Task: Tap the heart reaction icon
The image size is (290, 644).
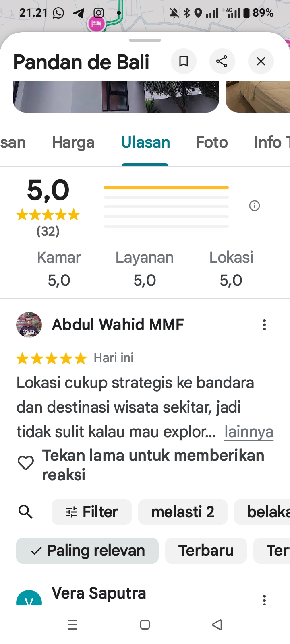Action: coord(26,463)
